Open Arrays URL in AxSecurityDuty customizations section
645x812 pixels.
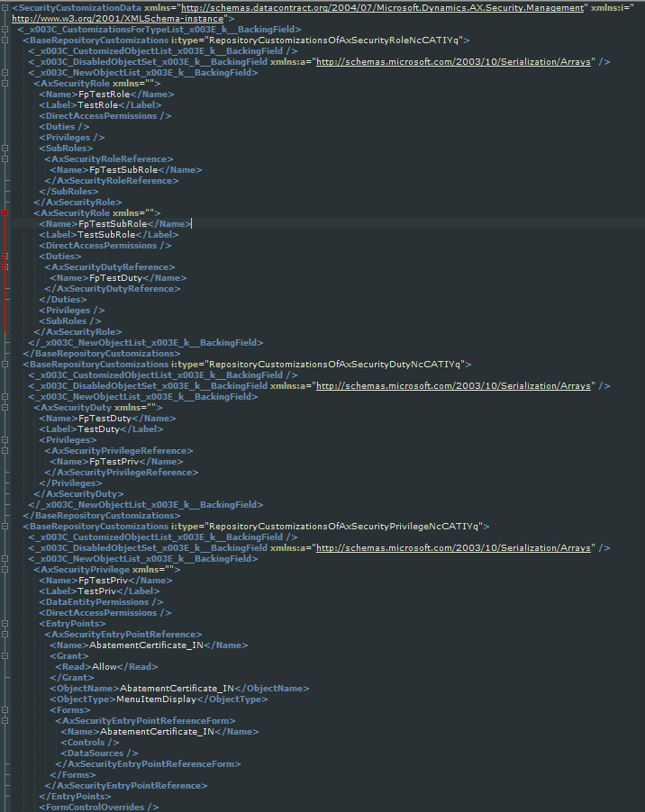pyautogui.click(x=453, y=386)
